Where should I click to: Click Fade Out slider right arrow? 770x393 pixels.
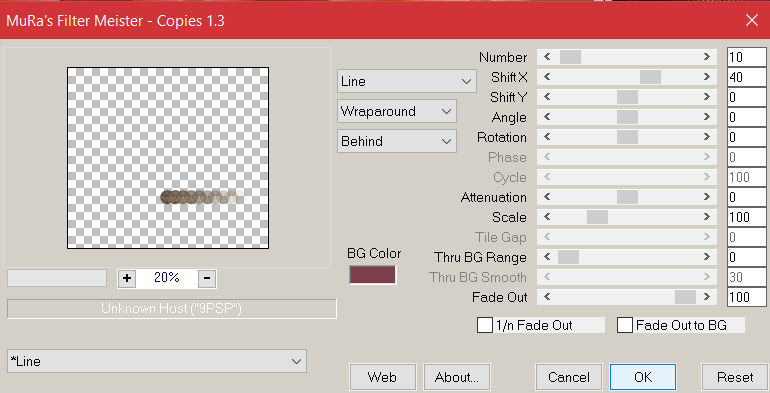point(707,297)
